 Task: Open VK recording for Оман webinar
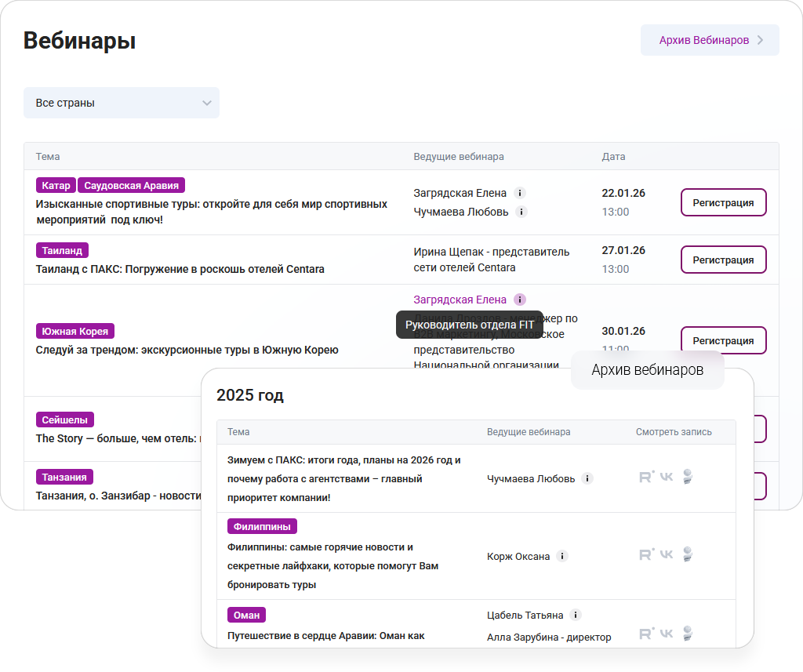(x=667, y=634)
